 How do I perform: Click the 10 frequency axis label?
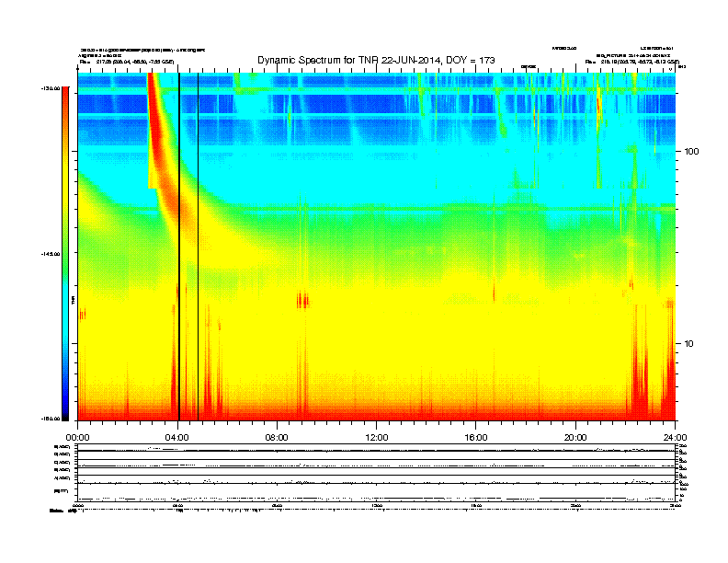tap(689, 344)
